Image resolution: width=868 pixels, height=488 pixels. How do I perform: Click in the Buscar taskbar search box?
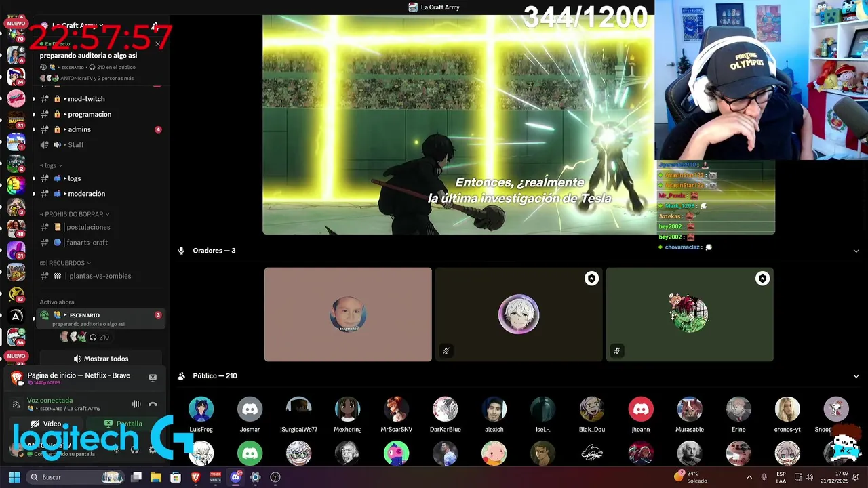point(75,477)
